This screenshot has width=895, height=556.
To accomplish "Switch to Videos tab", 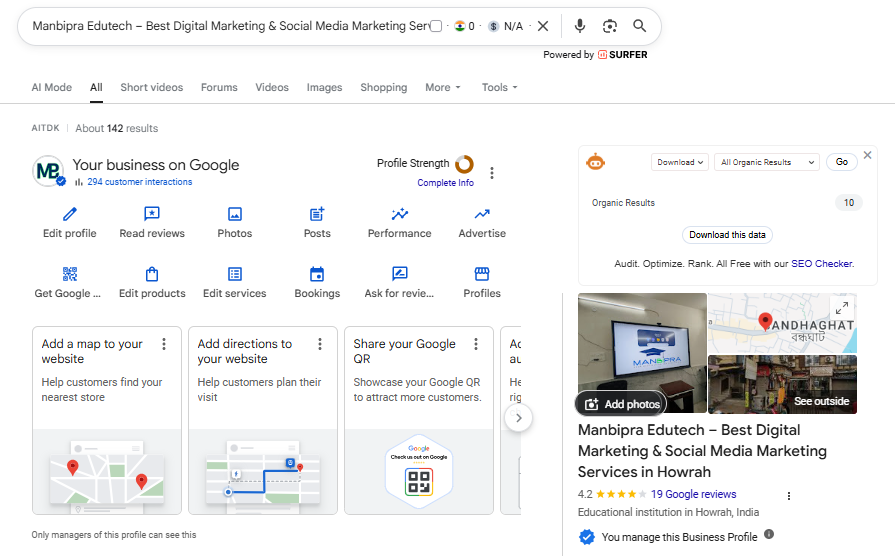I will tap(272, 87).
